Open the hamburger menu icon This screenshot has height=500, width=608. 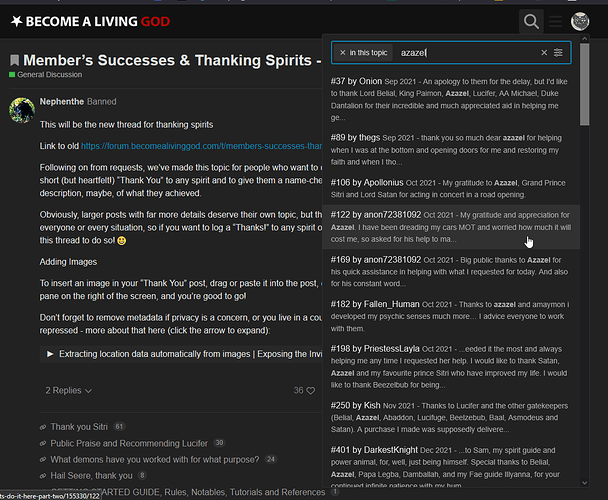point(556,21)
